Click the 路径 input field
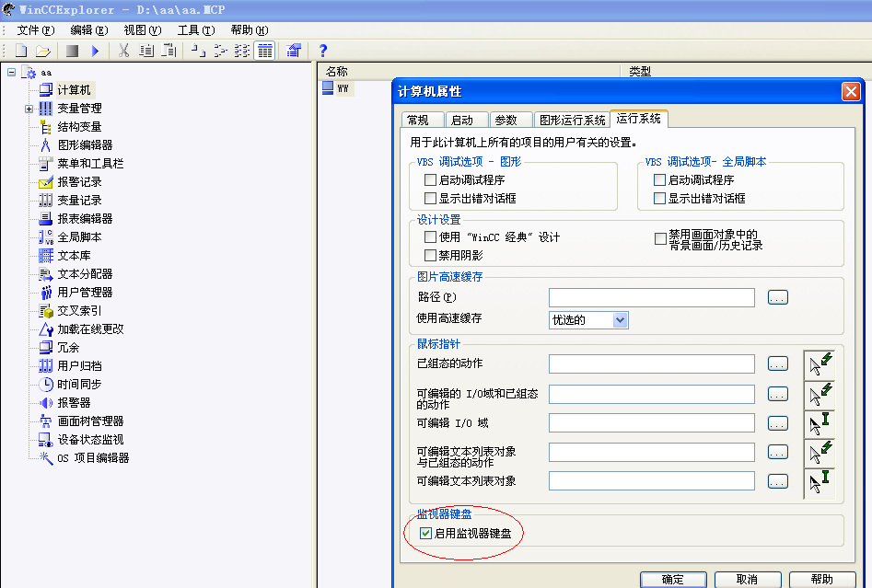 [652, 297]
